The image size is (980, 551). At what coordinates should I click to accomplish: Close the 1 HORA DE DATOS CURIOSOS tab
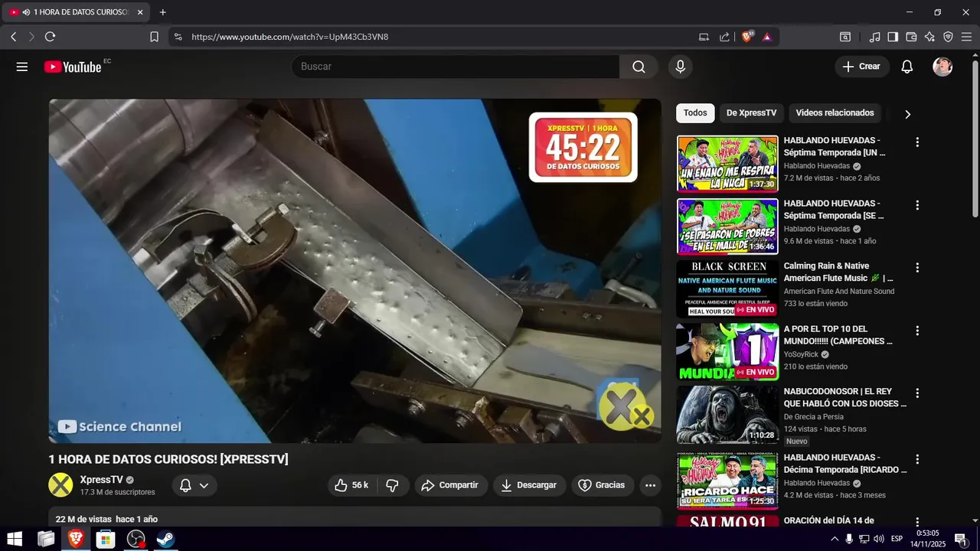click(x=140, y=12)
